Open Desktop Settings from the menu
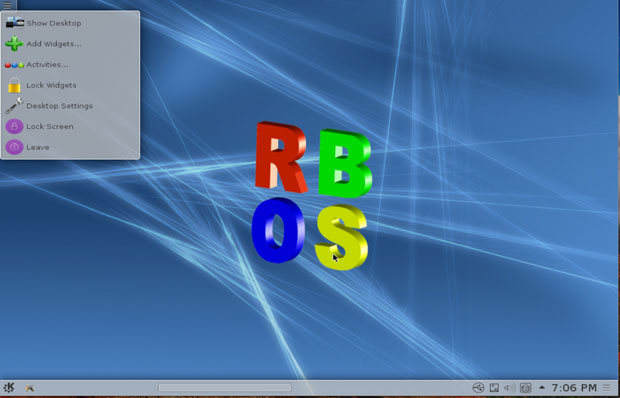Screen dimensions: 620x398 coord(70,106)
